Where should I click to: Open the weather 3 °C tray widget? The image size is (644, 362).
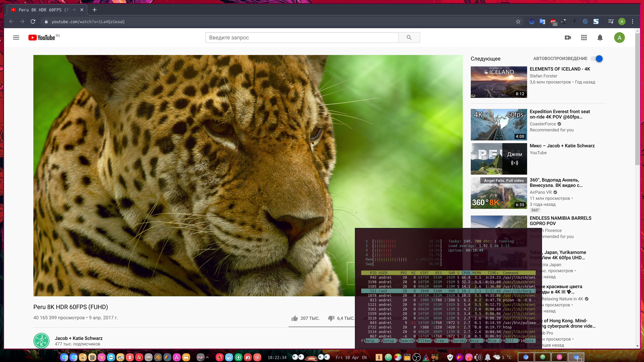(502, 357)
